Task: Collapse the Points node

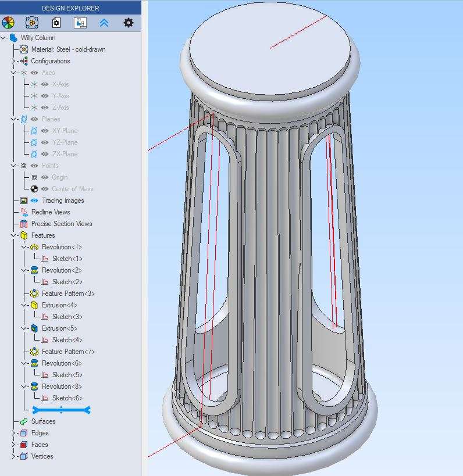Action: tap(13, 166)
